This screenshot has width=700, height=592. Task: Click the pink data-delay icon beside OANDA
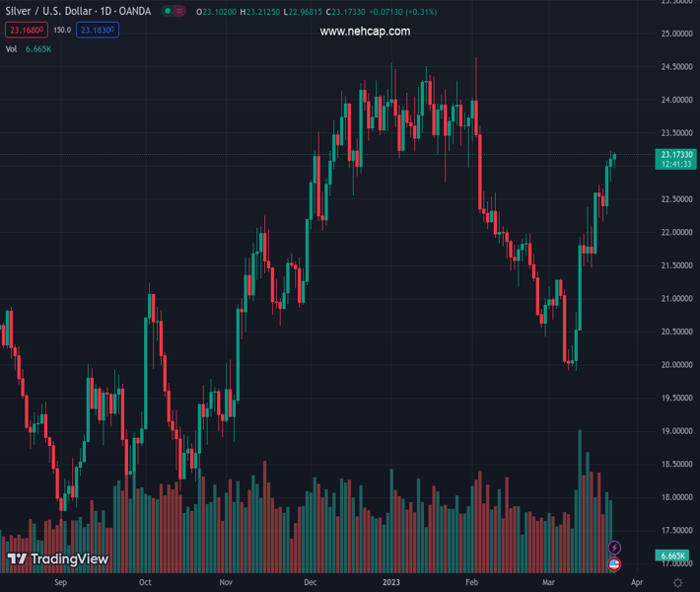tap(179, 12)
